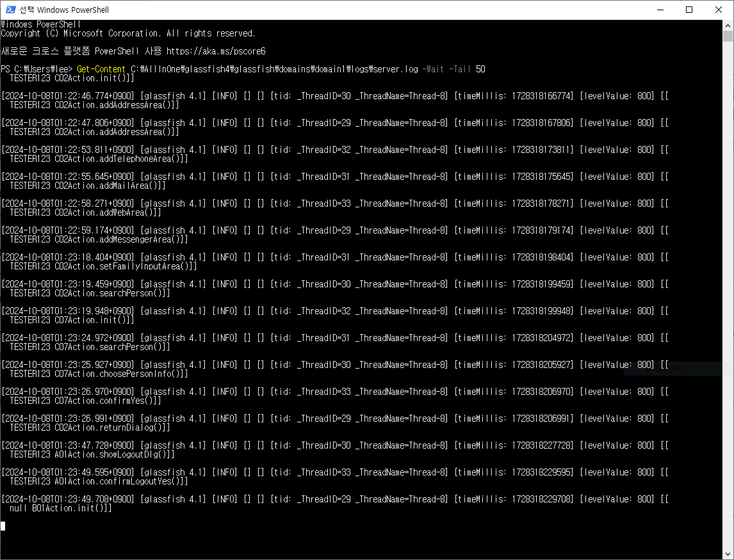This screenshot has height=560, width=734.
Task: Click the -Tail parameter text
Action: tap(460, 69)
